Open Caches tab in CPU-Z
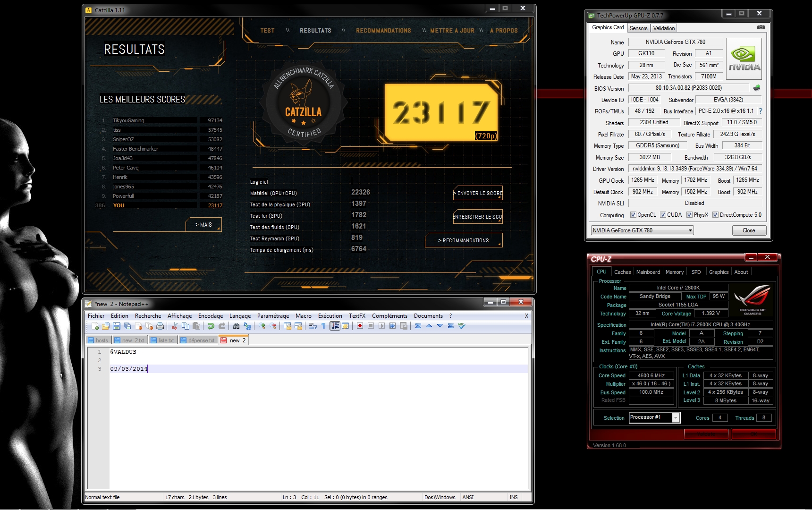The image size is (812, 510). tap(622, 272)
